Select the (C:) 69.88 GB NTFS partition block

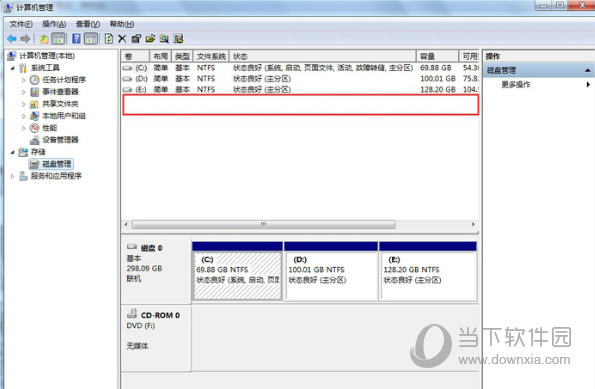click(238, 271)
